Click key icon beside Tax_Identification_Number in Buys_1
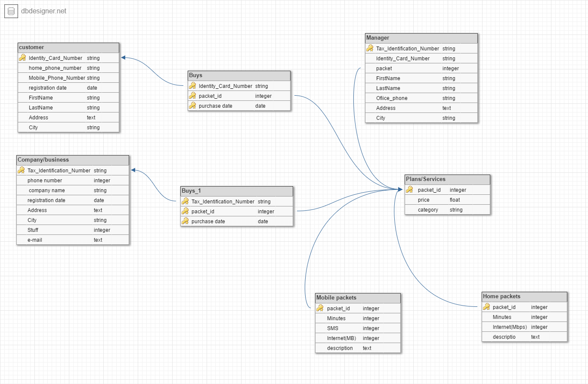 tap(185, 201)
